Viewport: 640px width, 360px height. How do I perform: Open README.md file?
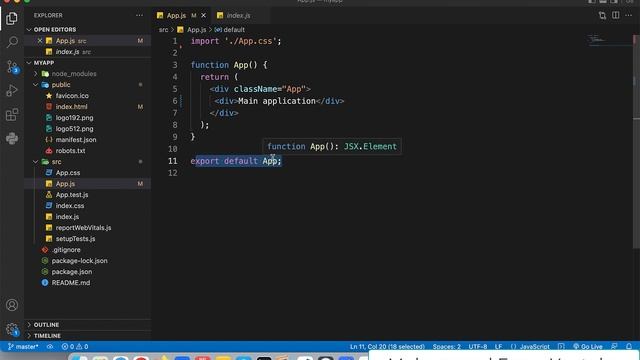71,282
